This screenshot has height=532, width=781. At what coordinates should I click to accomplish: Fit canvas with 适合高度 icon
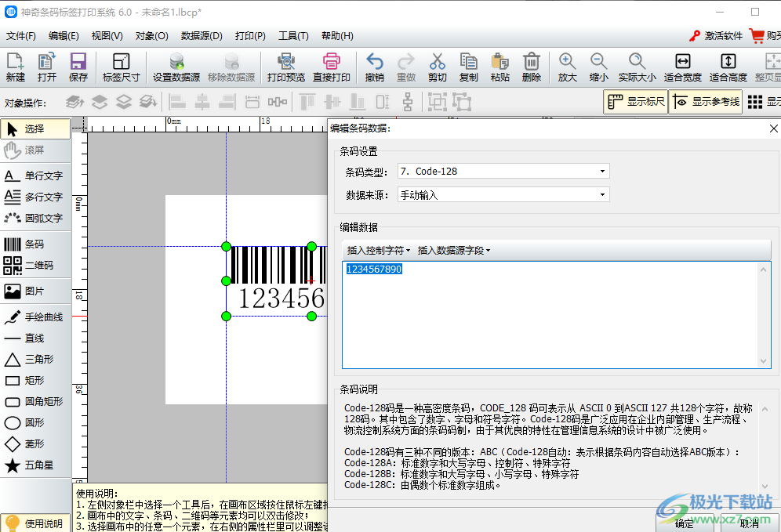[x=728, y=67]
